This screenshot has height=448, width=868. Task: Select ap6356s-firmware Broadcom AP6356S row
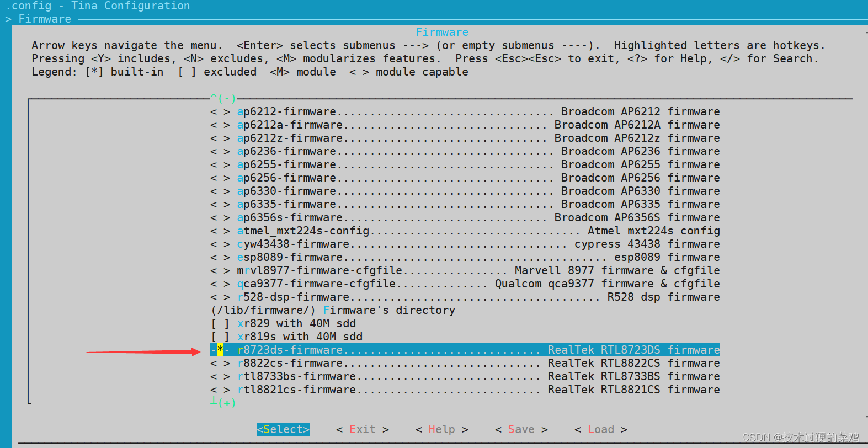(465, 218)
